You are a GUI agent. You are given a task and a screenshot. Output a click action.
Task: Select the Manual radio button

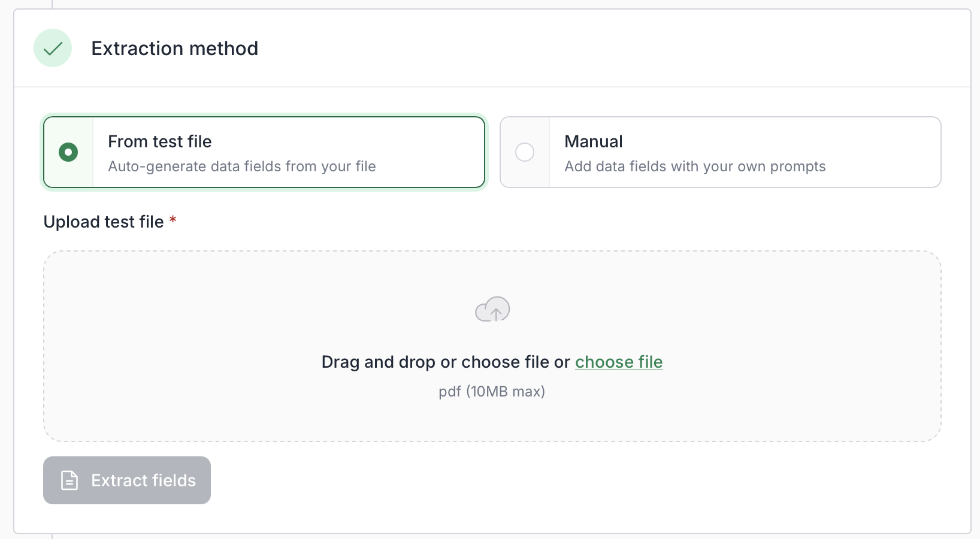(525, 152)
